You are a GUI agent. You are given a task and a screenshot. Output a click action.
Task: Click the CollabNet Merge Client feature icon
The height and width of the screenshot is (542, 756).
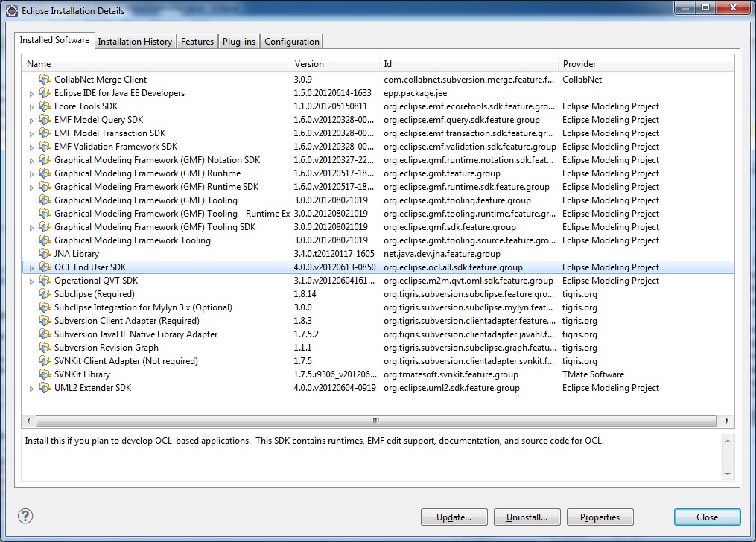tap(45, 80)
